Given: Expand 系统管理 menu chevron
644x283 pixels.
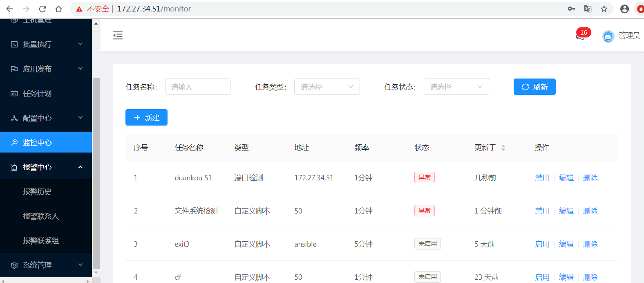Looking at the screenshot, I should click(x=80, y=265).
